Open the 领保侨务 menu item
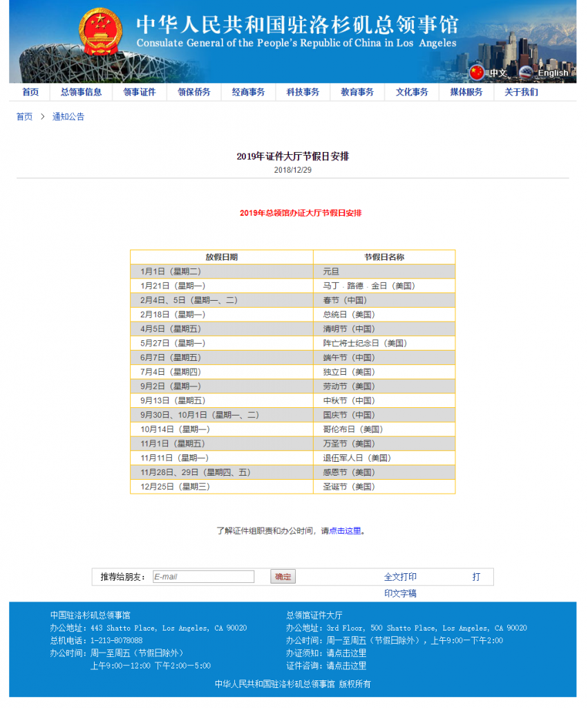This screenshot has width=588, height=708. point(193,93)
